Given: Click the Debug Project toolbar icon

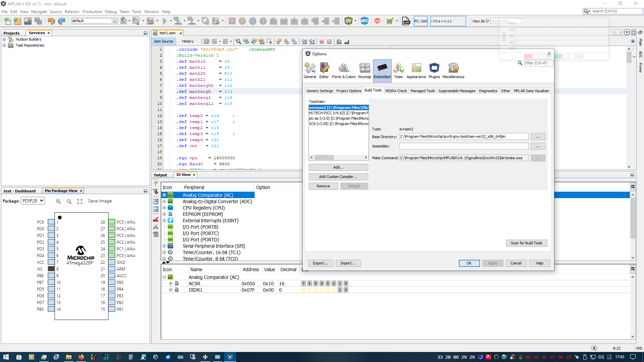Looking at the screenshot, I should coord(216,21).
